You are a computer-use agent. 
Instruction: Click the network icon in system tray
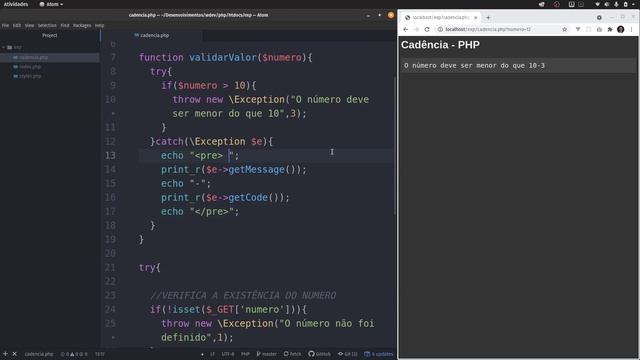tap(598, 4)
